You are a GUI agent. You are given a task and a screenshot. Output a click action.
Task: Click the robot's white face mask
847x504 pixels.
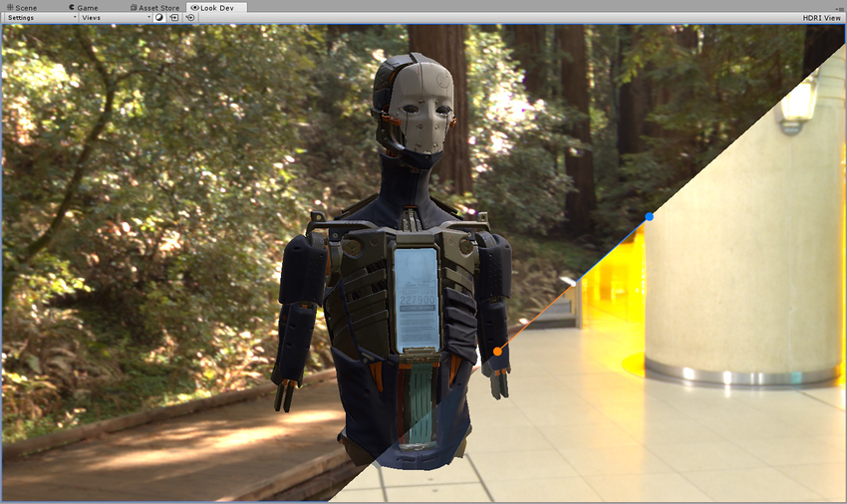point(420,105)
